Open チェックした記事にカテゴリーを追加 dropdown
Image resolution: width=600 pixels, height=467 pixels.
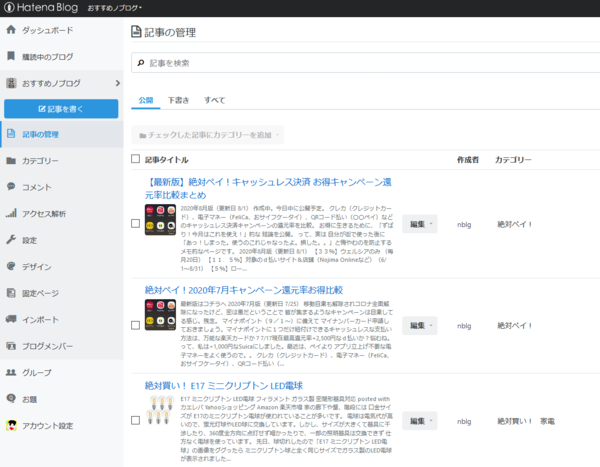point(207,135)
